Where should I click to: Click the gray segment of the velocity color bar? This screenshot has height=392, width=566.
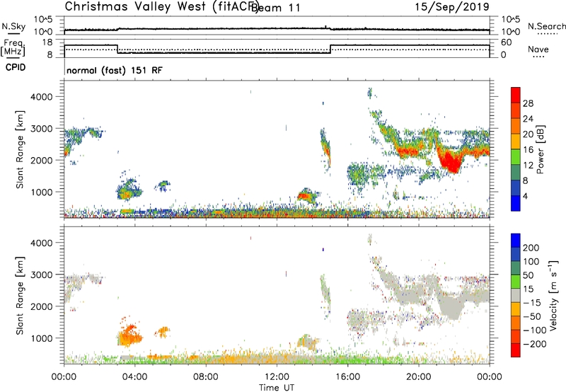click(x=516, y=296)
